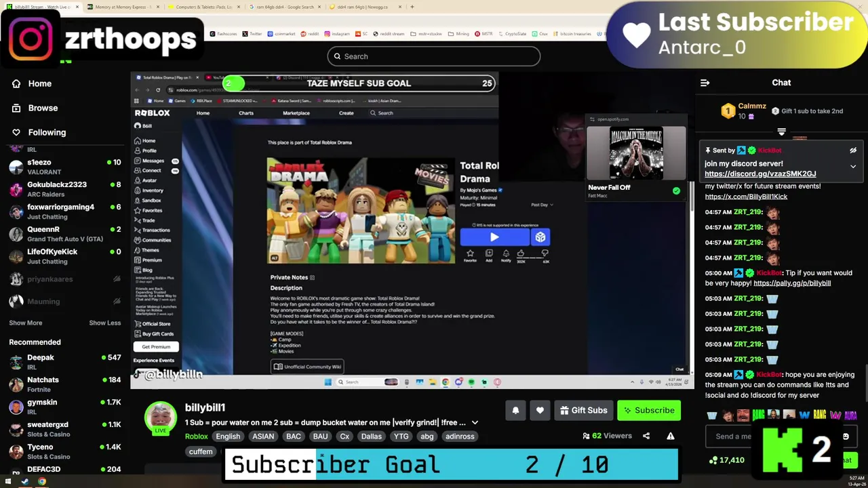
Task: Click the channel points 17,410 icon
Action: (713, 460)
